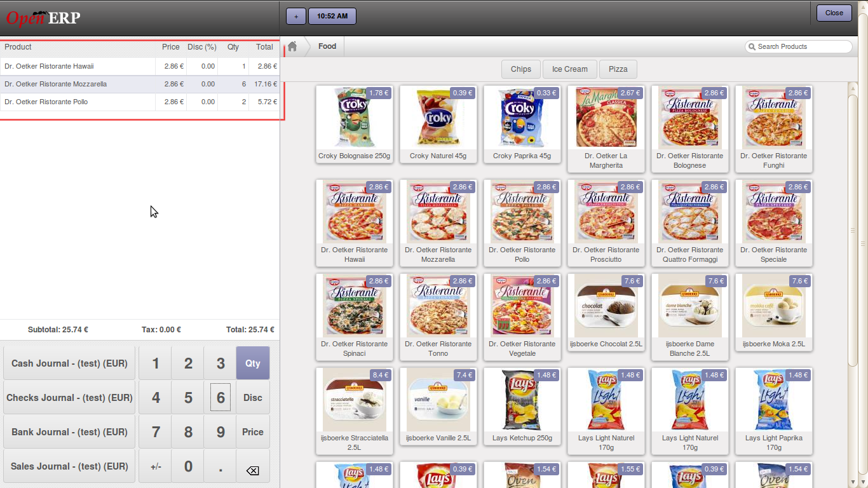Viewport: 868px width, 488px height.
Task: Click the OpenERP logo
Action: click(x=43, y=17)
